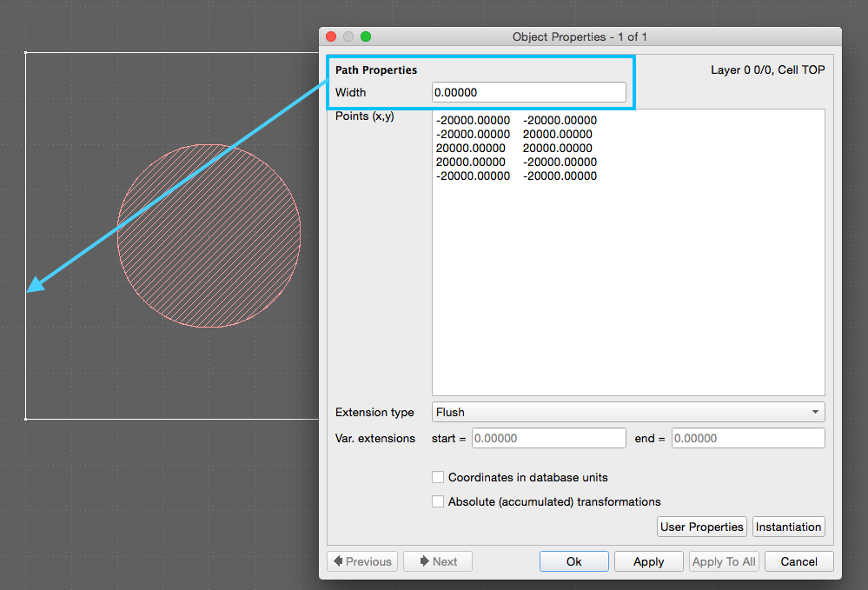Enable Absolute accumulated transformations
868x590 pixels.
pos(438,501)
